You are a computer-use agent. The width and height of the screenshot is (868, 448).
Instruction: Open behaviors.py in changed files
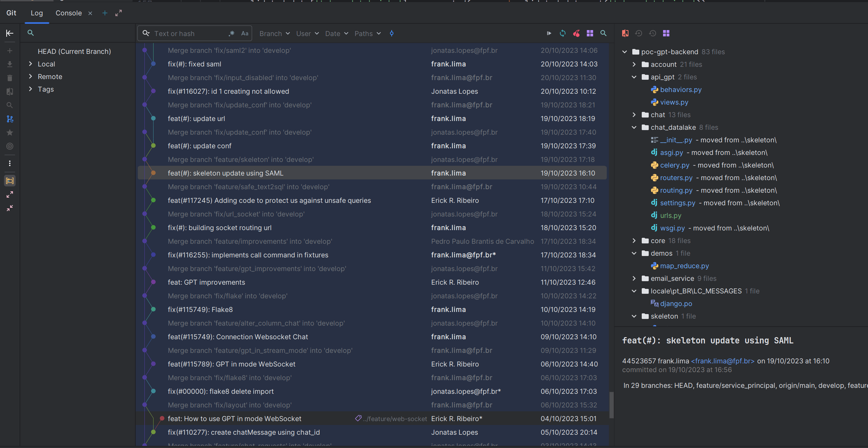pos(681,90)
